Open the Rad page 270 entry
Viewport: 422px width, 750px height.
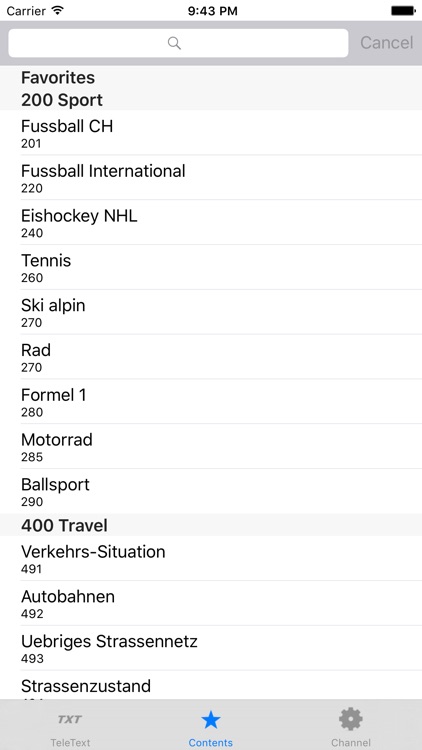(x=211, y=357)
